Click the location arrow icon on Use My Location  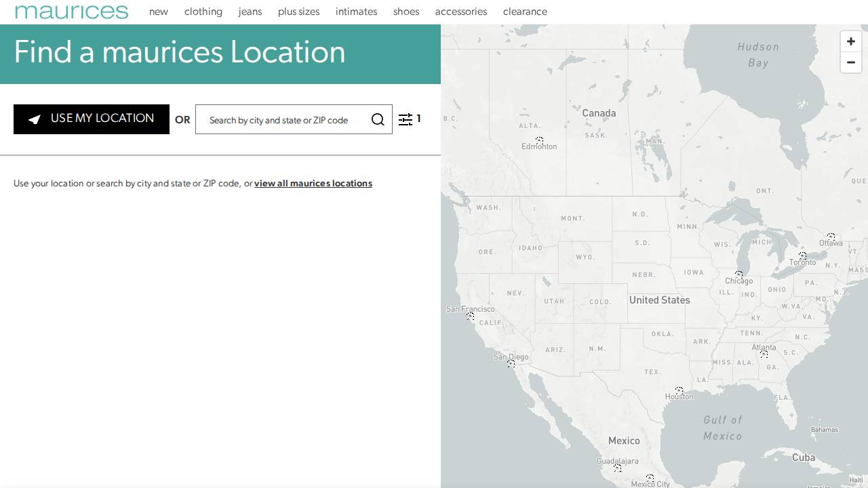[35, 119]
